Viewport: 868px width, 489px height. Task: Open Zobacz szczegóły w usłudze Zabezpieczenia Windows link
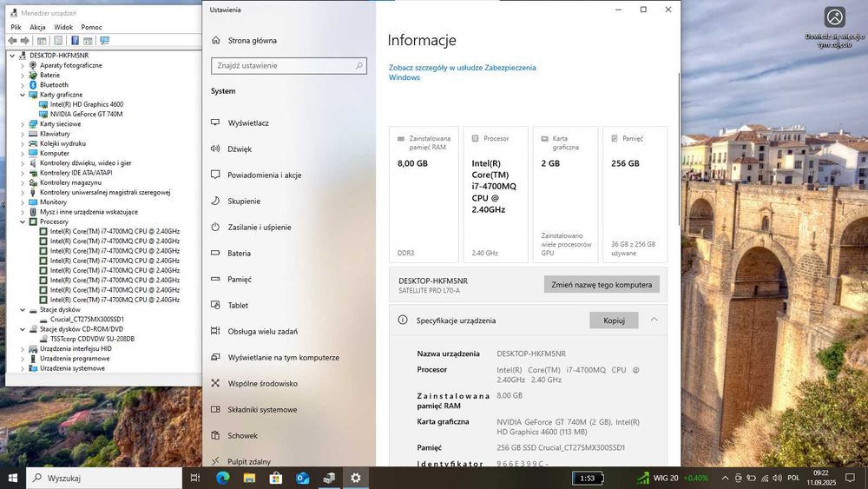point(463,73)
